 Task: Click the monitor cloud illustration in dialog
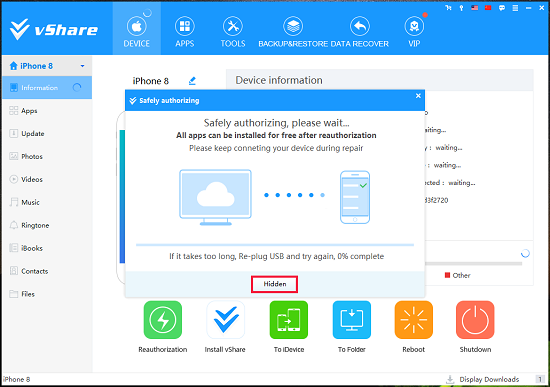click(x=215, y=197)
